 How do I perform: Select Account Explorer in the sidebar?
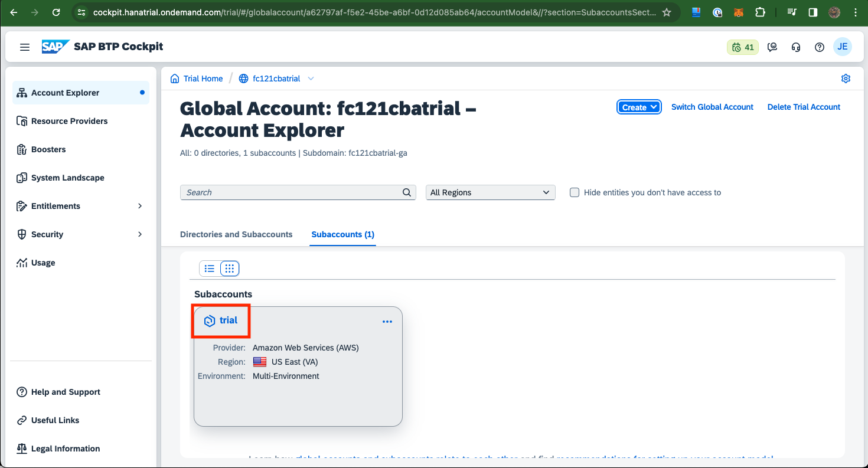click(81, 93)
